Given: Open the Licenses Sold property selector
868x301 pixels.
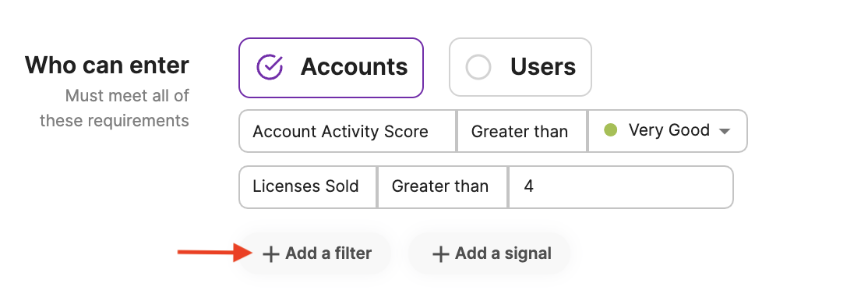Looking at the screenshot, I should 308,186.
